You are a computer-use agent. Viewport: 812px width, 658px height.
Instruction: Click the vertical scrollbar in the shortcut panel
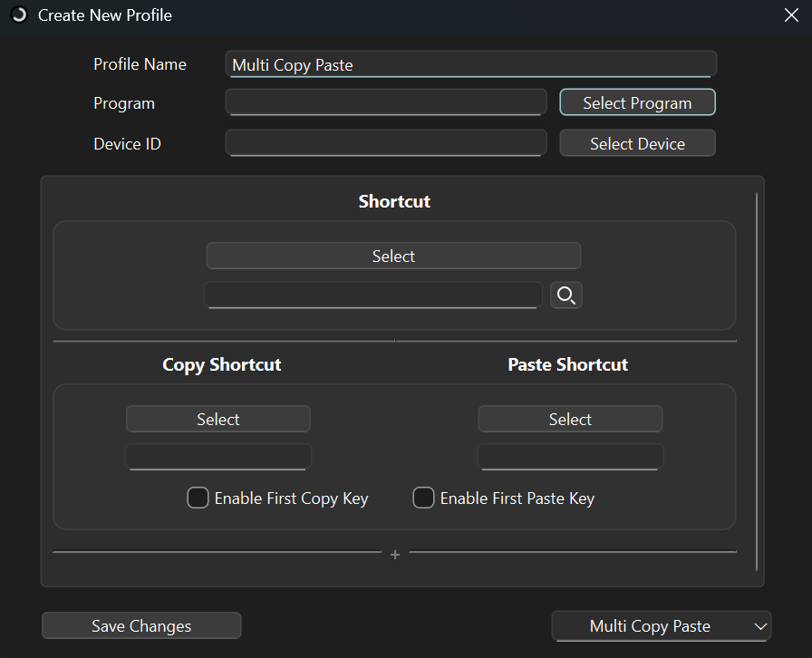tap(757, 381)
